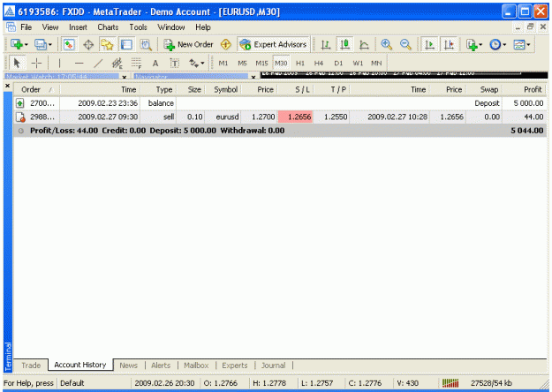This screenshot has width=552, height=392.
Task: Select the Horizontal Line tool
Action: (79, 64)
